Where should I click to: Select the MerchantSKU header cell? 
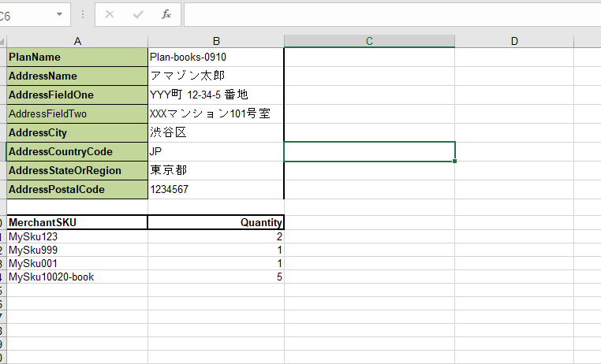pos(77,222)
